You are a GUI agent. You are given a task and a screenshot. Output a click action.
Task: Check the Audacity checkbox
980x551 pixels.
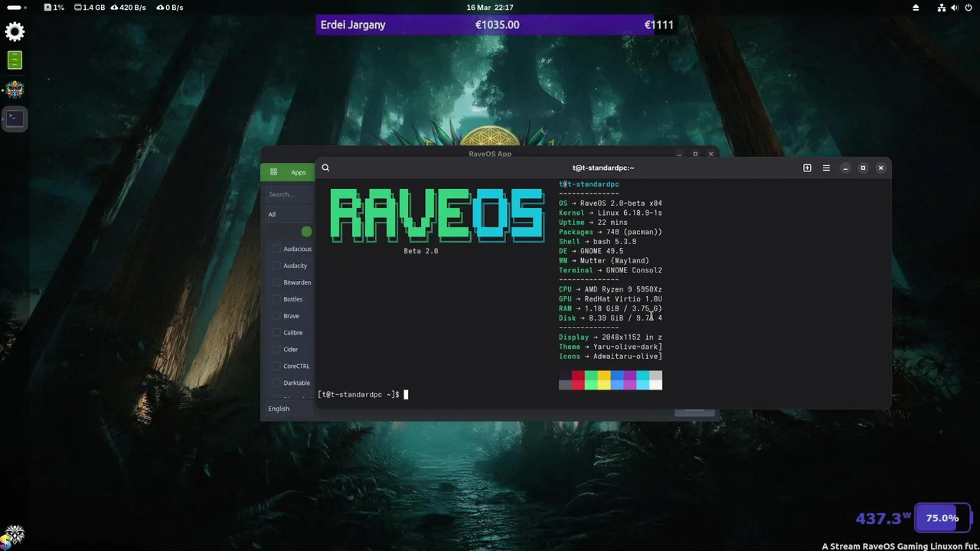click(276, 266)
